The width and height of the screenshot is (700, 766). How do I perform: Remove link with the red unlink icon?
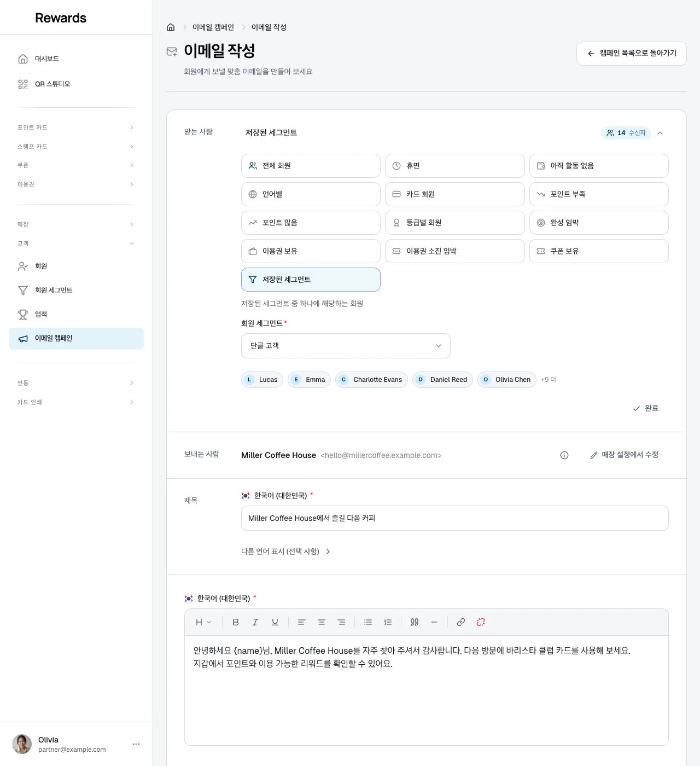point(481,622)
